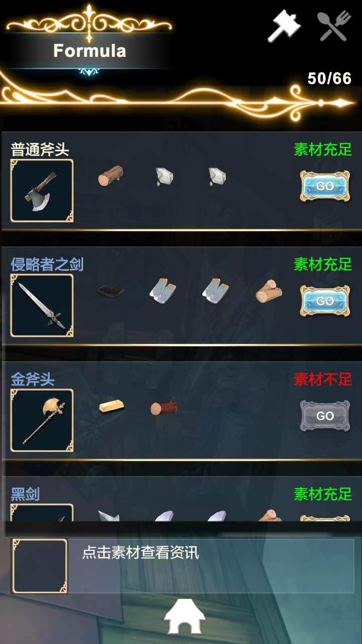Click GO button for 普通斧头
362x644 pixels.
325,186
